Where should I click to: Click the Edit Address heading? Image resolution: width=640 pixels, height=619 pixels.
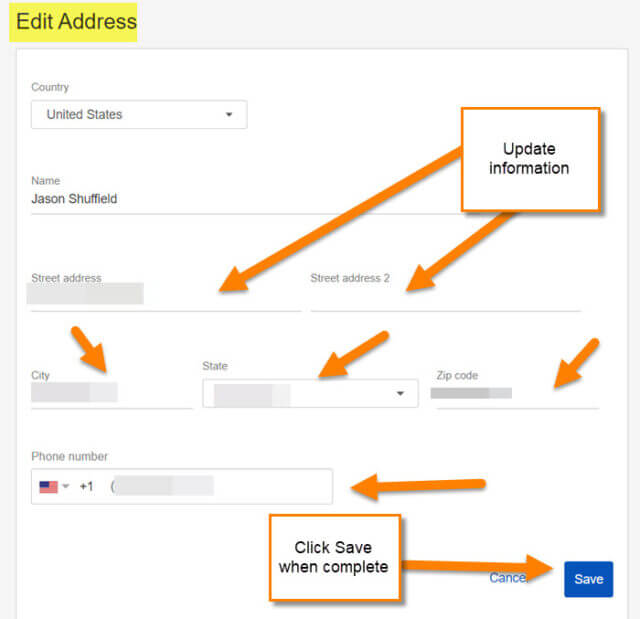click(76, 21)
